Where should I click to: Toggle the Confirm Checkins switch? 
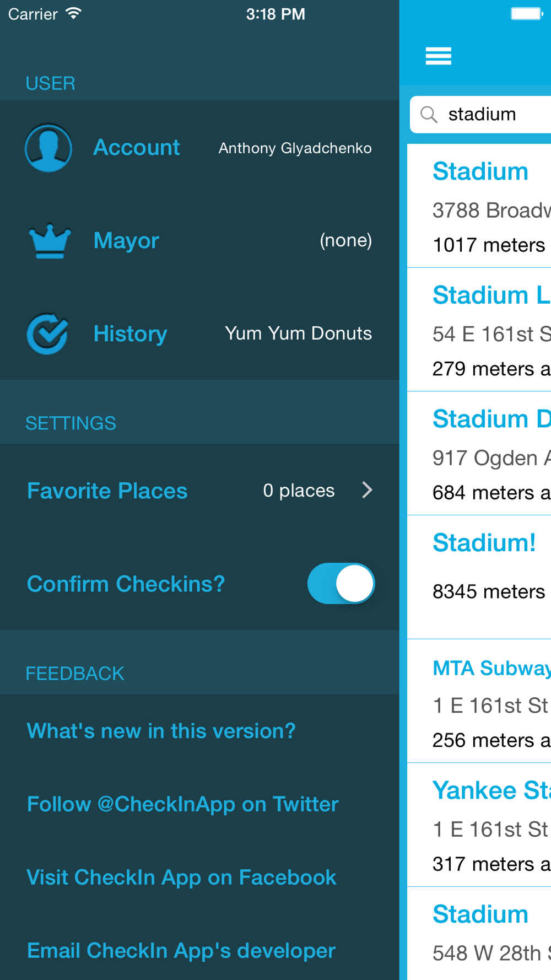click(341, 583)
